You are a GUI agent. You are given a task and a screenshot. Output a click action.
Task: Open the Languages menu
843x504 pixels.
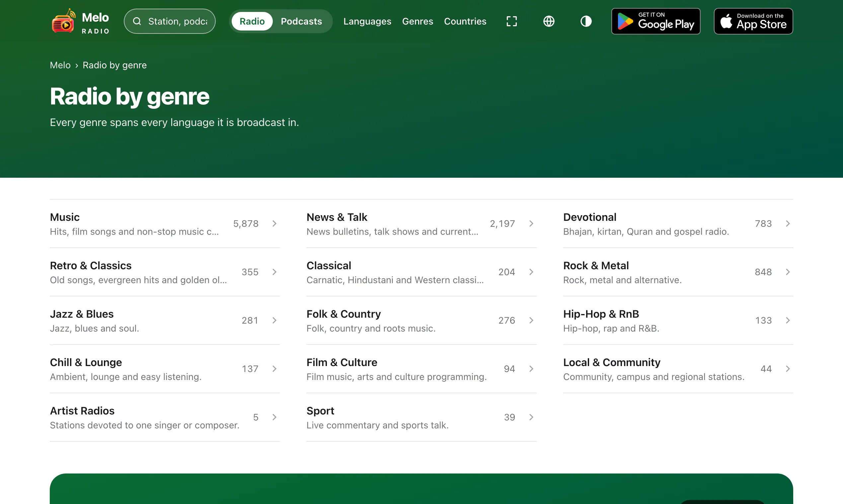coord(367,22)
